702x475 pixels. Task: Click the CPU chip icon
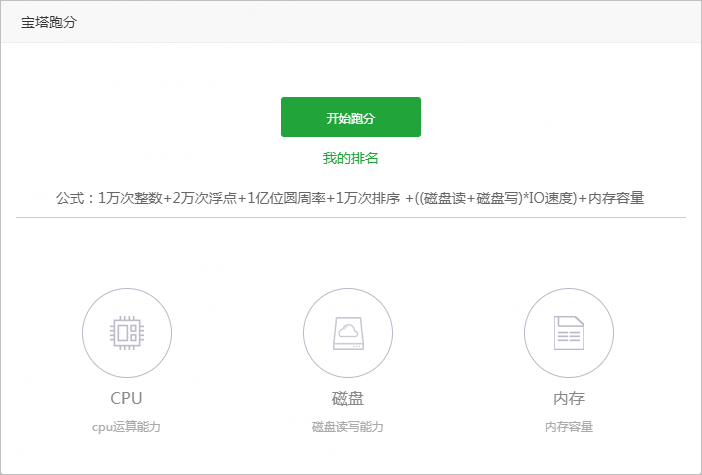click(x=127, y=333)
